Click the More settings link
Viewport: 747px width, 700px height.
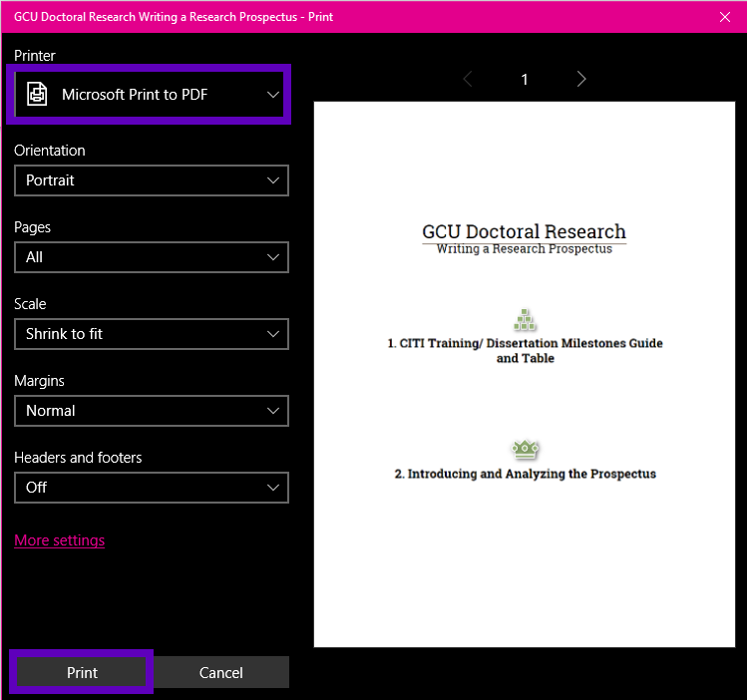pos(60,540)
